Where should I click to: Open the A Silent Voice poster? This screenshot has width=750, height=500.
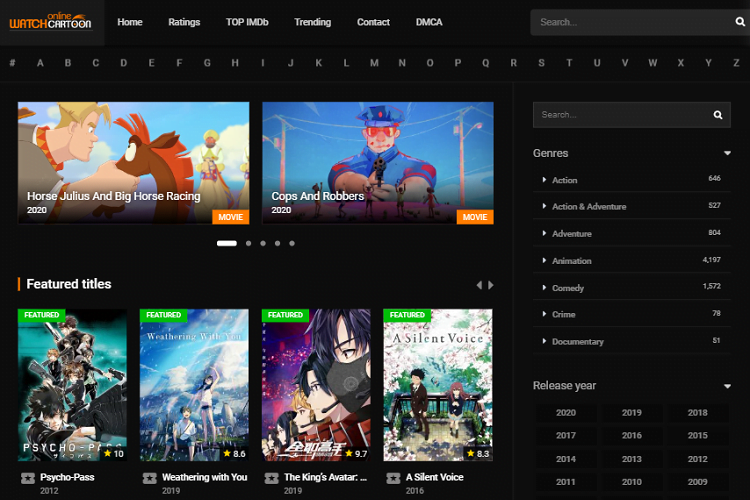coord(438,385)
